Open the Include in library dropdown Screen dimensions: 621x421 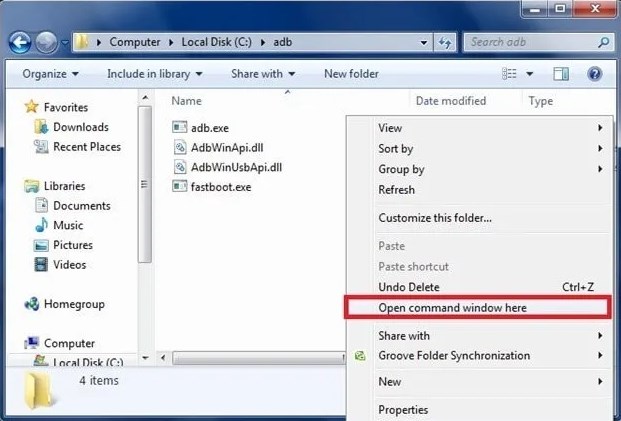155,74
